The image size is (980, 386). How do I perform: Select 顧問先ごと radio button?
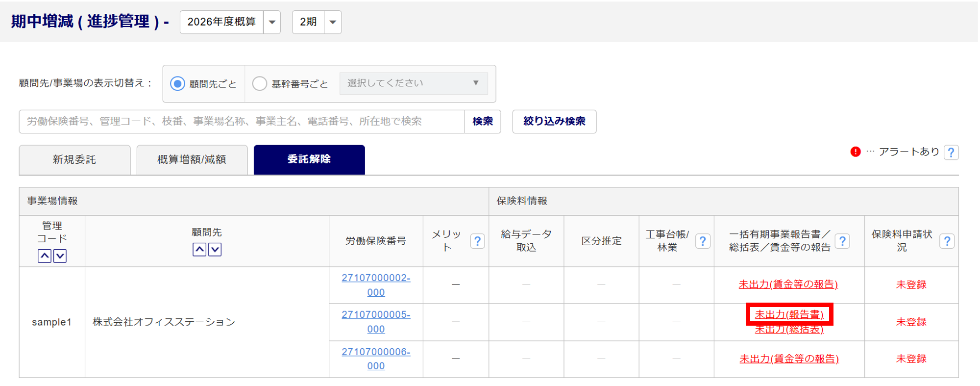[177, 83]
